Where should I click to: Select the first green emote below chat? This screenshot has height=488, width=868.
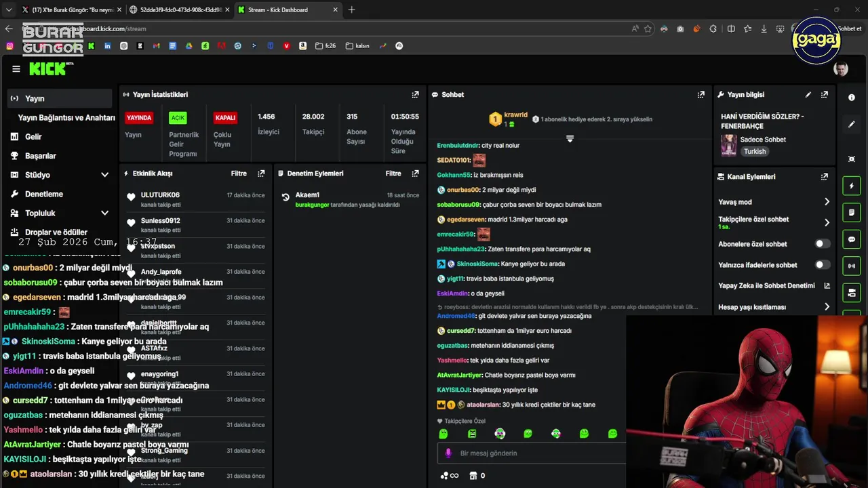[443, 434]
